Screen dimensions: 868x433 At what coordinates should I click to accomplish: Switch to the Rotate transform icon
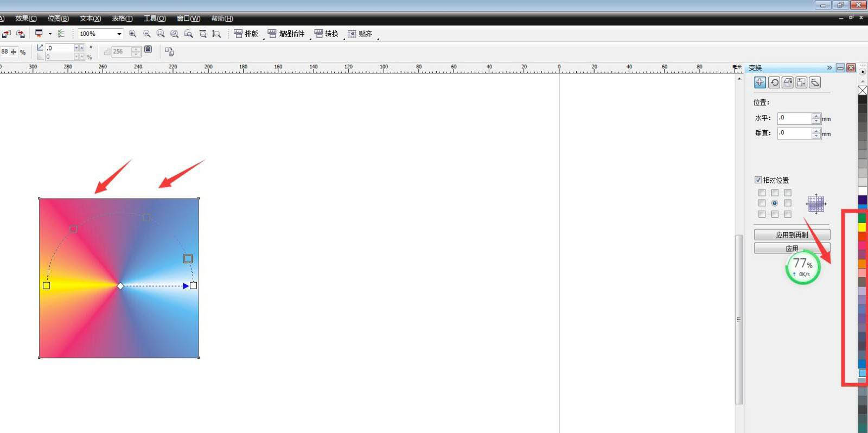pyautogui.click(x=774, y=82)
